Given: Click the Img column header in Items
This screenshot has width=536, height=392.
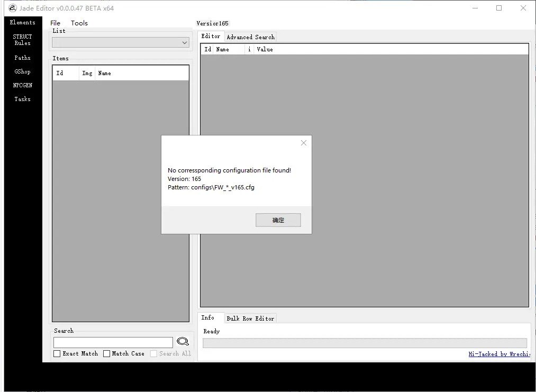Looking at the screenshot, I should click(87, 73).
